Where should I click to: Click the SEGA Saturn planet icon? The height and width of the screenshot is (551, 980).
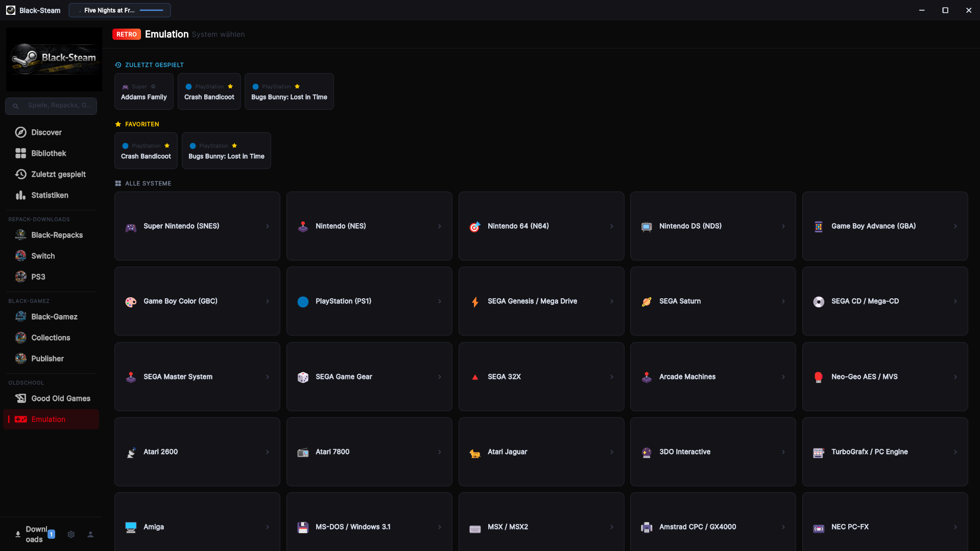(647, 302)
